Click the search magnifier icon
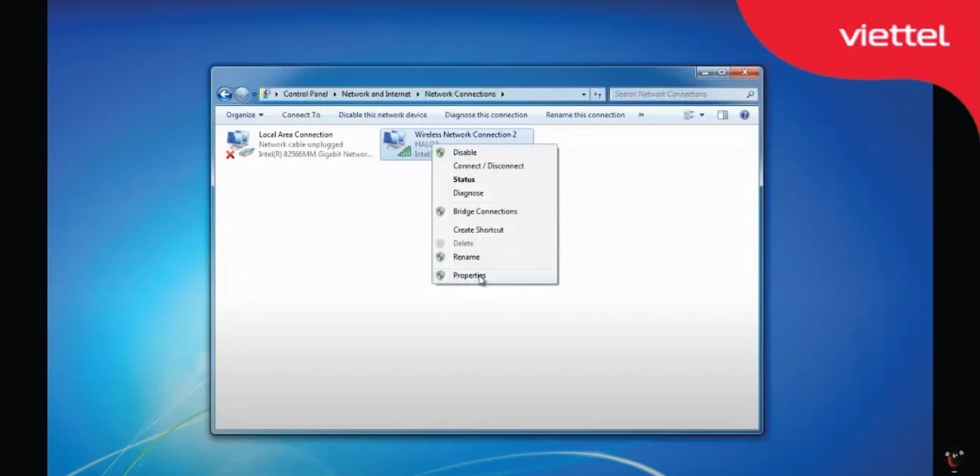Viewport: 980px width, 476px height. click(x=750, y=94)
